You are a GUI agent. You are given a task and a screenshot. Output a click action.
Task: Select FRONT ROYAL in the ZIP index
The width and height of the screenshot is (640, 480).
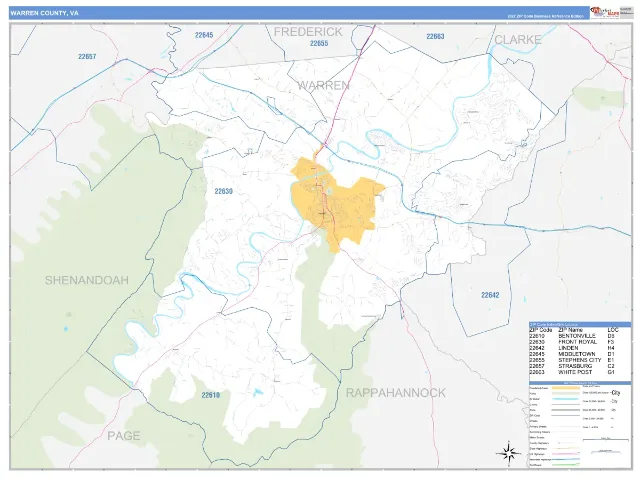577,342
